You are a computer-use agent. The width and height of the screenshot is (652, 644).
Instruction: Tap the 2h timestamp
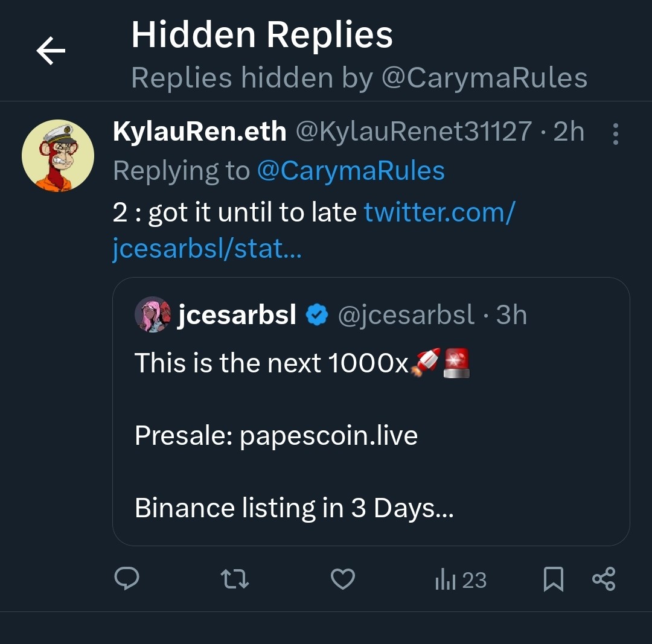point(569,132)
